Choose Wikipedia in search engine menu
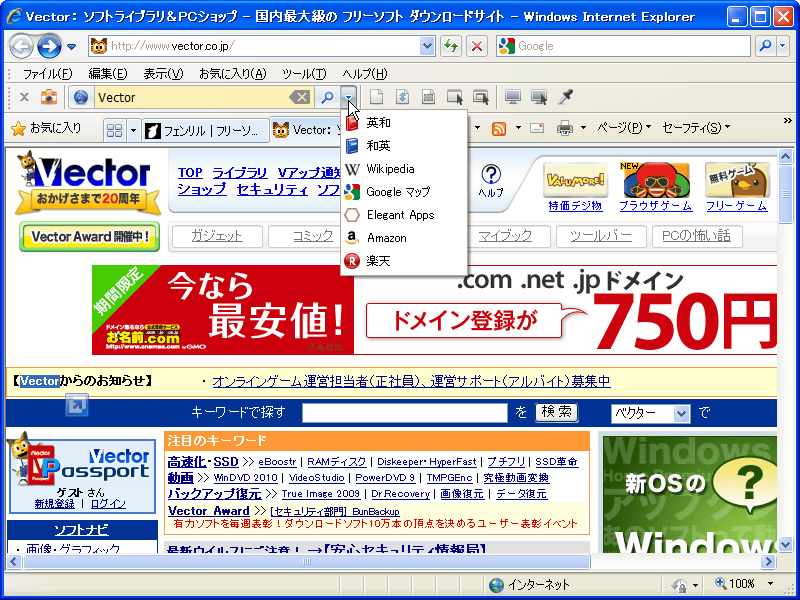 pos(404,169)
